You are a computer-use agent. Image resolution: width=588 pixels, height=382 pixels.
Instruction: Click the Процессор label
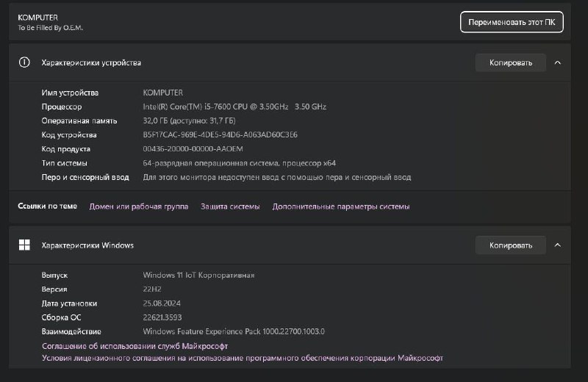click(62, 107)
